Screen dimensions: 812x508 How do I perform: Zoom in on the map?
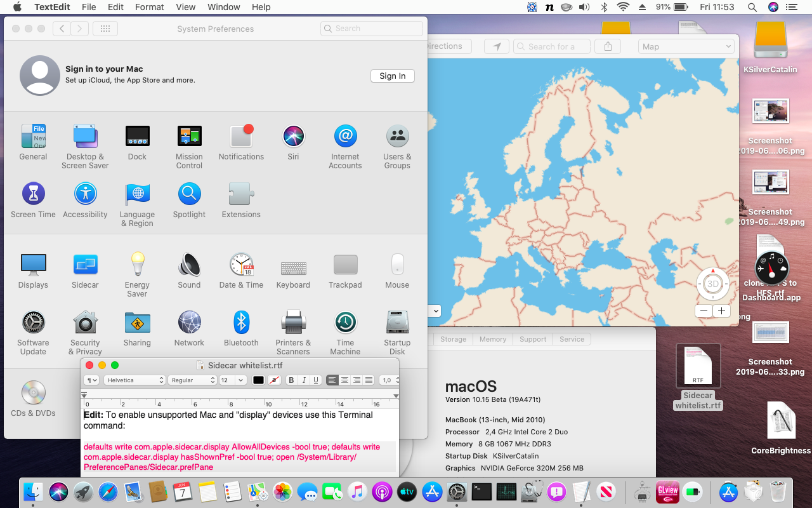[721, 311]
